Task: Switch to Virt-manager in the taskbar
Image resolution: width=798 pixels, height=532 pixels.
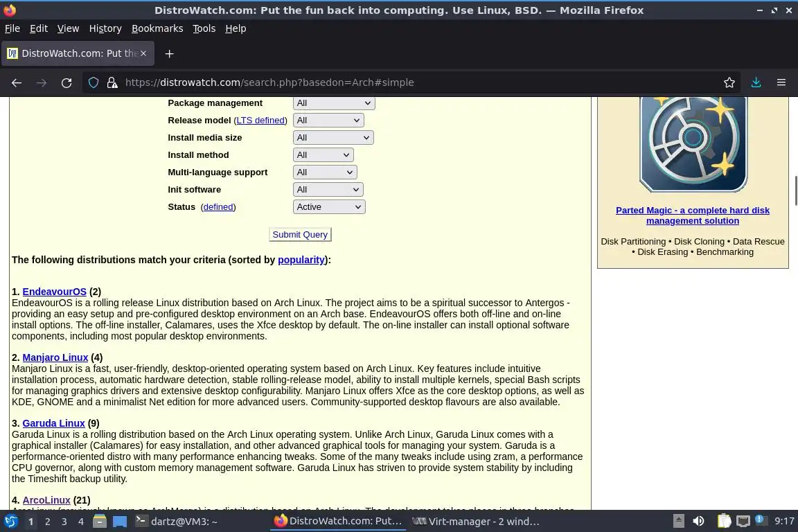Action: (x=476, y=522)
